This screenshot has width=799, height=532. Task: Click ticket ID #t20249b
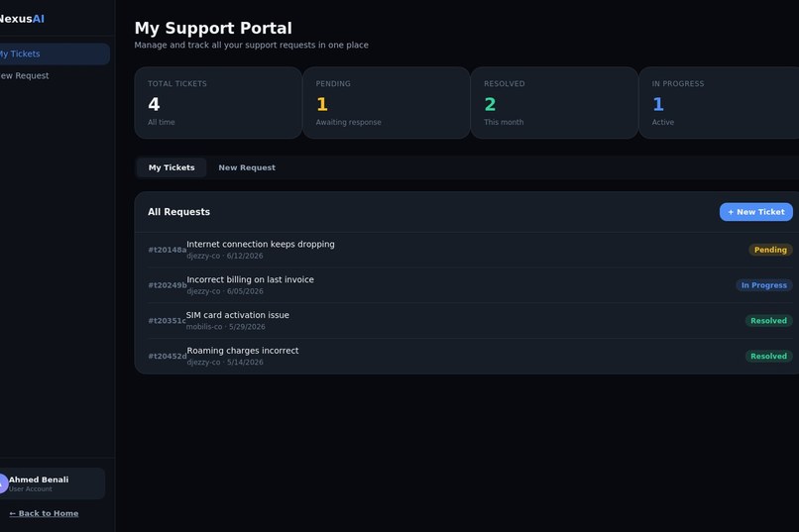point(168,285)
